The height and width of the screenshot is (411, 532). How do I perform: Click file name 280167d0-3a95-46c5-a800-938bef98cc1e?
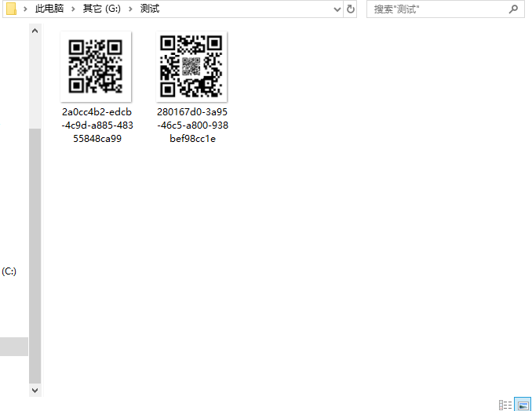tap(192, 125)
